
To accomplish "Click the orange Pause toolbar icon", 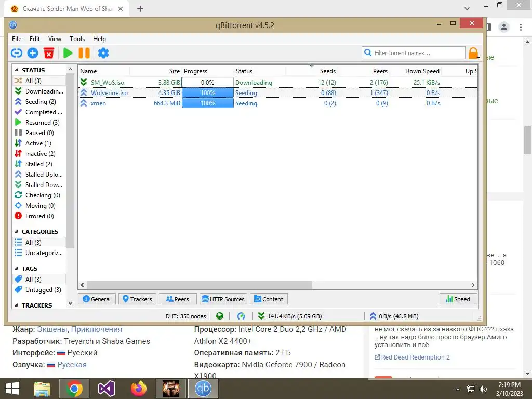I will (x=84, y=54).
